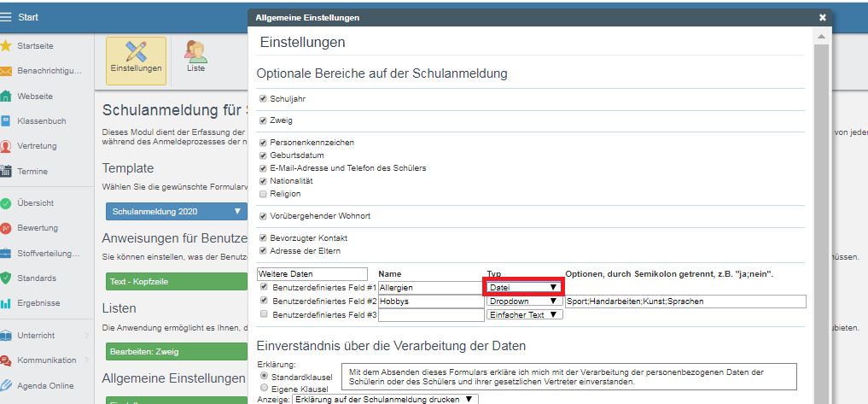Click the Bewertung red icon
Viewport: 868px width, 404px height.
[x=5, y=228]
